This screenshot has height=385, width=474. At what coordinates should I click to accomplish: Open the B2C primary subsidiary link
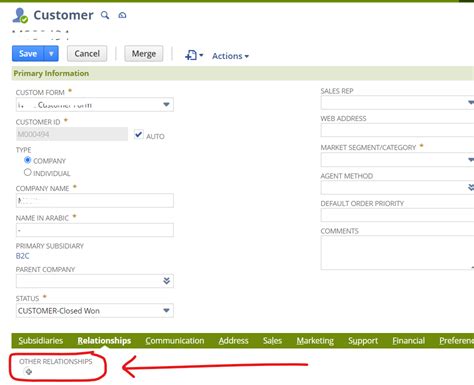23,256
